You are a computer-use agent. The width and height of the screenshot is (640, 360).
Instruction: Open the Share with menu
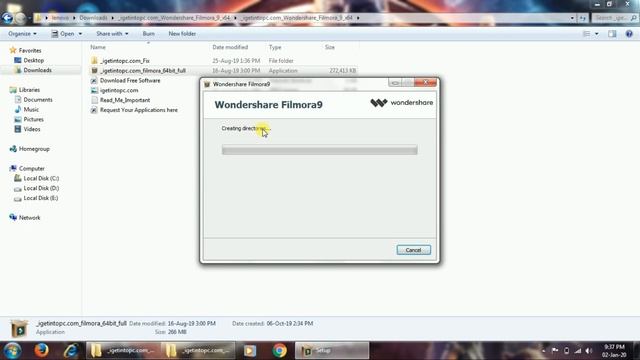coord(112,33)
